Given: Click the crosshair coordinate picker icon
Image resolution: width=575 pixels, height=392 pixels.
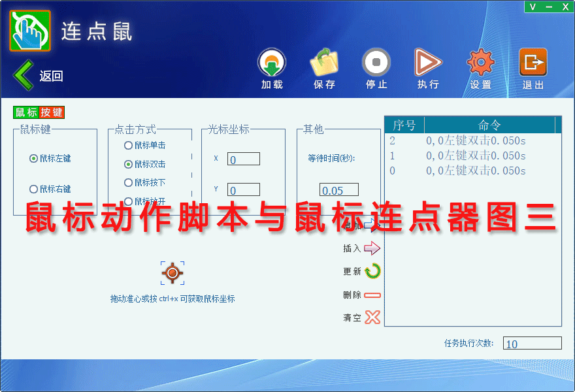Looking at the screenshot, I should click(172, 273).
